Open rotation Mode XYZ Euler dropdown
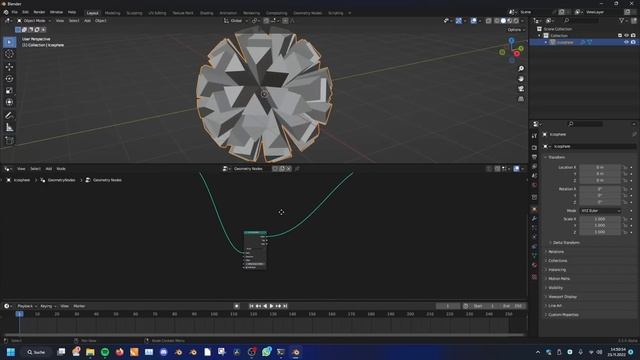The height and width of the screenshot is (360, 640). [x=600, y=211]
